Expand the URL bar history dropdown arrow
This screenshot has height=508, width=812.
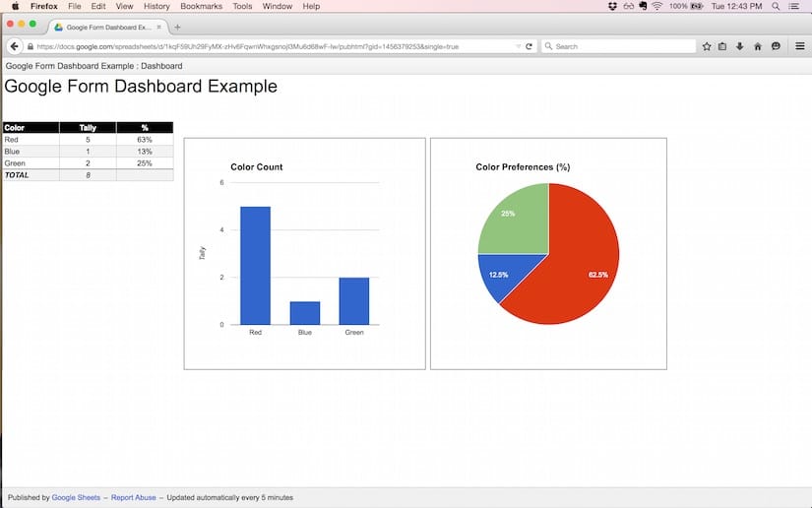(x=518, y=46)
